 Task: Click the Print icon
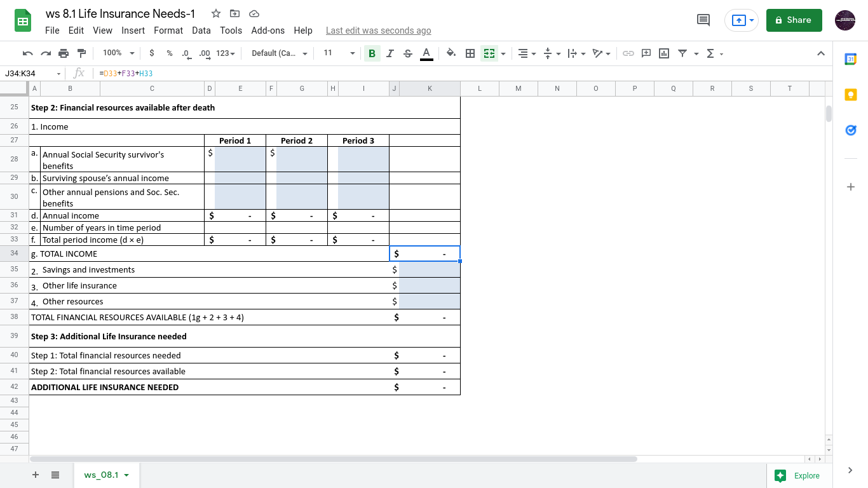click(63, 53)
